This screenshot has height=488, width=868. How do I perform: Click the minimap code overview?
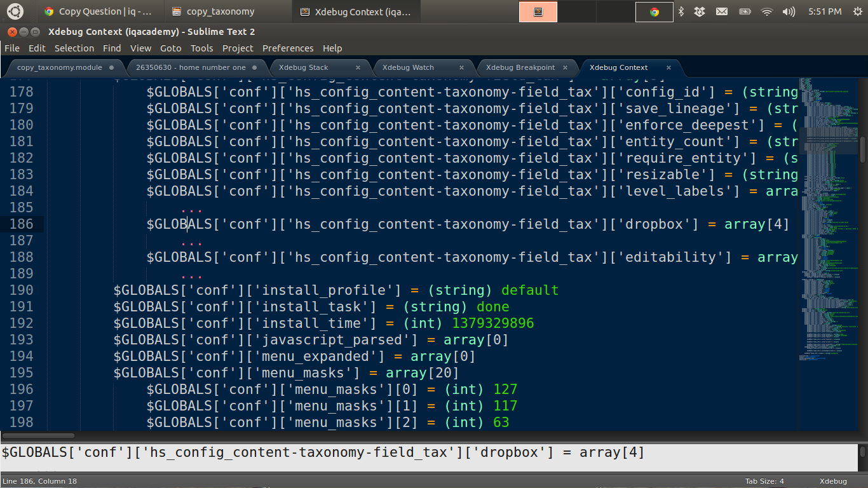[x=828, y=219]
